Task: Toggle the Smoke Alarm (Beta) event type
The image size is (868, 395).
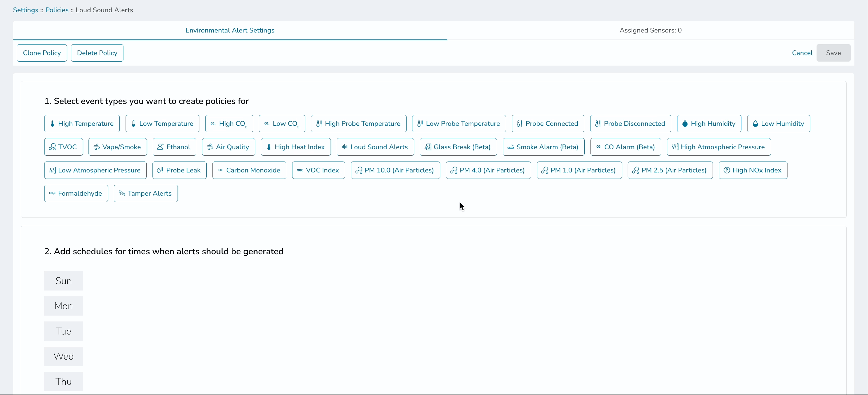Action: pyautogui.click(x=543, y=147)
